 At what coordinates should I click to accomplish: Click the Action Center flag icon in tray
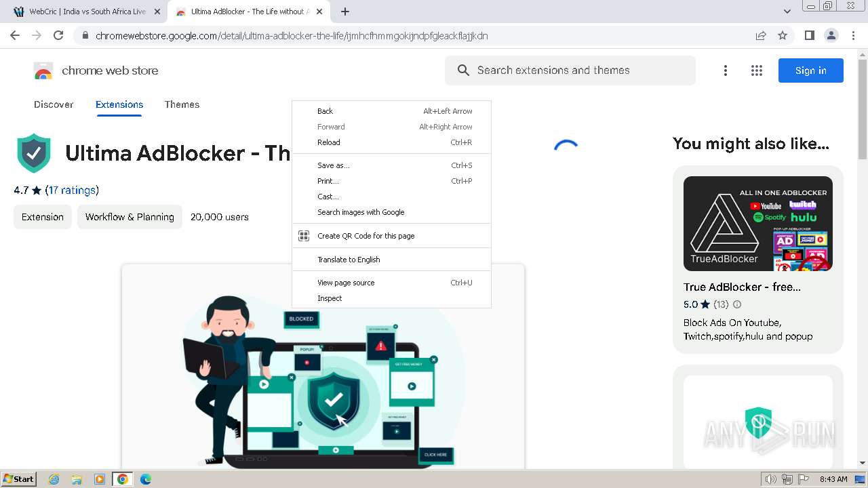(x=804, y=479)
